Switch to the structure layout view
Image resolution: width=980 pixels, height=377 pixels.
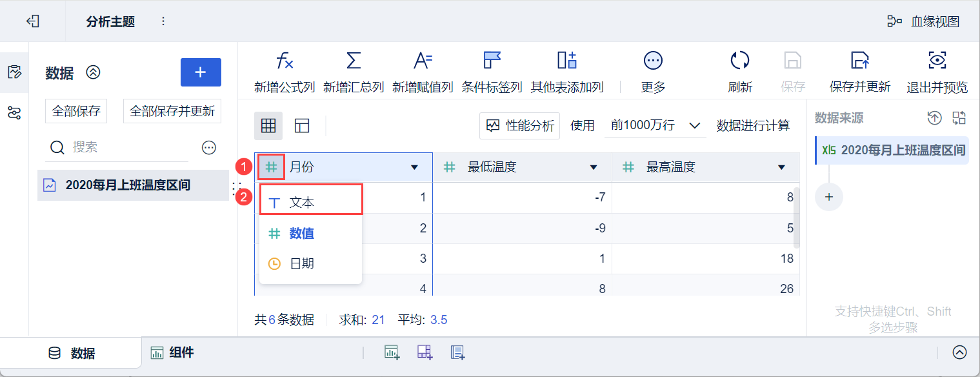(x=302, y=126)
